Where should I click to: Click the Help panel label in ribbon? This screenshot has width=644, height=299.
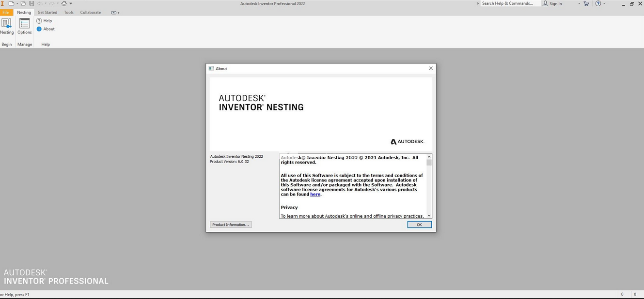[x=46, y=45]
